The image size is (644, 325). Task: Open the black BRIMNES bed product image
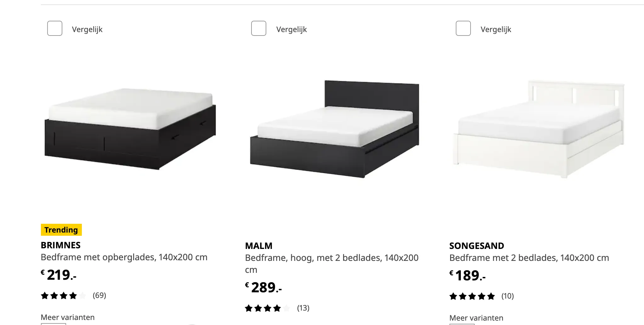pyautogui.click(x=130, y=129)
